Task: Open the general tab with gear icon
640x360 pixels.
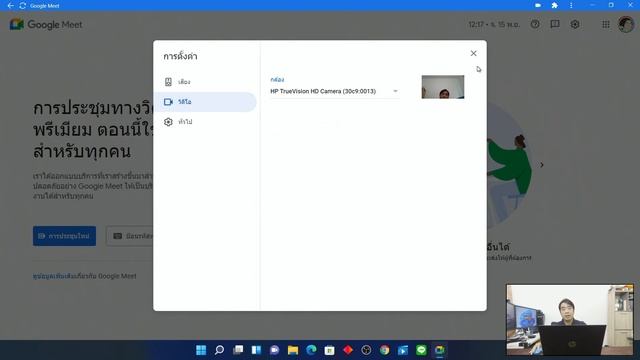Action: (205, 122)
